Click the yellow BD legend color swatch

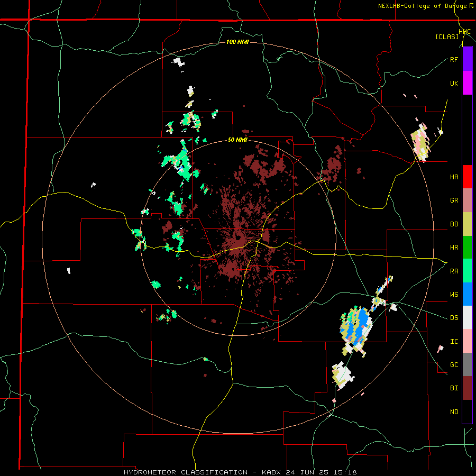pos(467,224)
